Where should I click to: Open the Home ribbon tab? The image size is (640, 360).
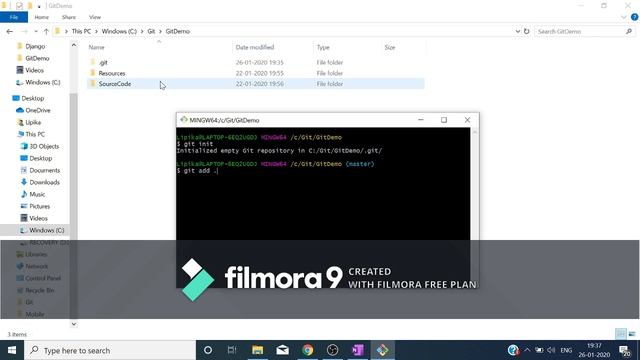point(42,17)
